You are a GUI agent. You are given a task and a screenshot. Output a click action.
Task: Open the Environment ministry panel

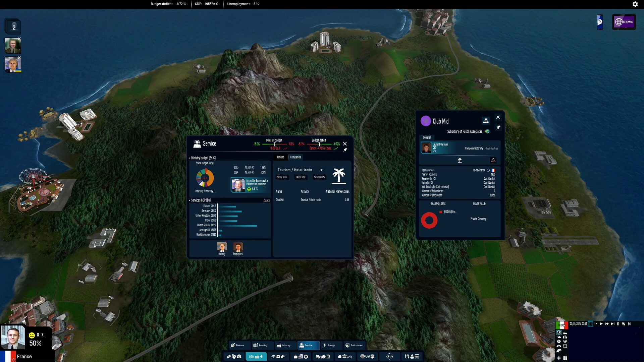click(x=355, y=345)
